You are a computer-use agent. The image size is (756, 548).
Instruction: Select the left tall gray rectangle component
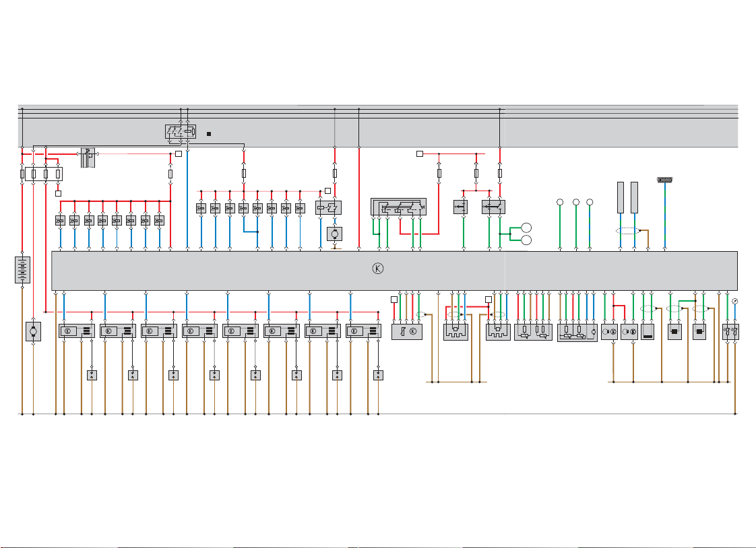[621, 197]
